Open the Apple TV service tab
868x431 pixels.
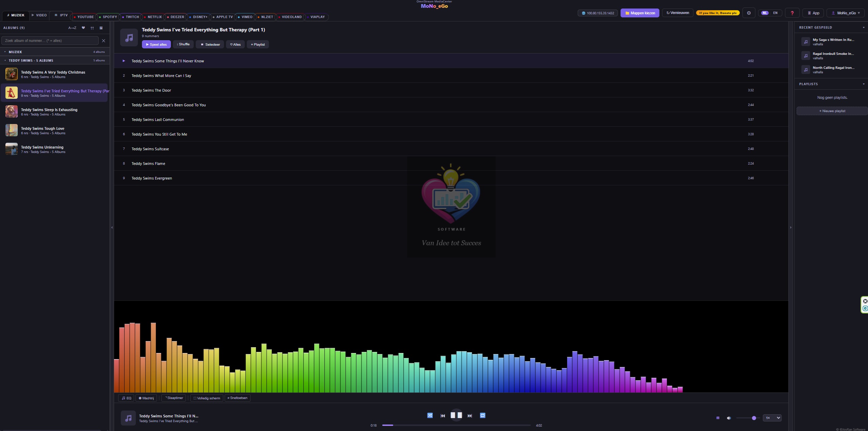[223, 17]
